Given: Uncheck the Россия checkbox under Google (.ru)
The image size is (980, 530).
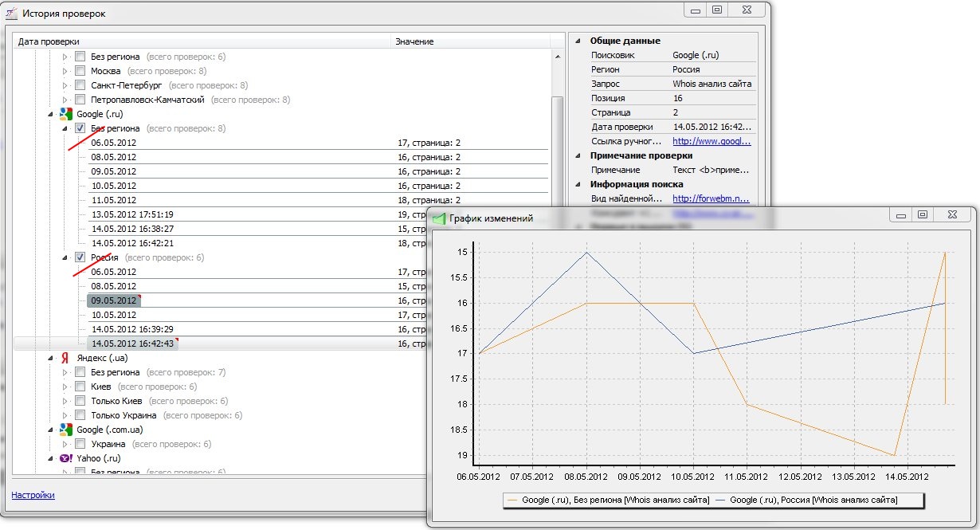Looking at the screenshot, I should point(80,257).
